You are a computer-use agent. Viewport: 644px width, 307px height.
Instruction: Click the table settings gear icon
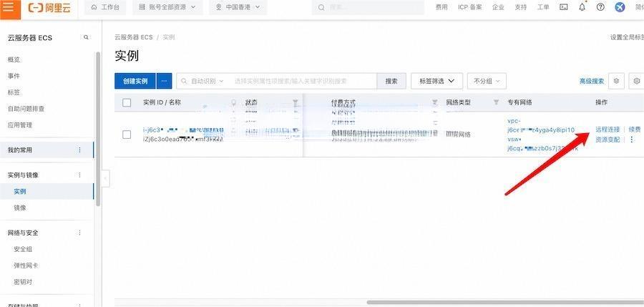pos(636,81)
